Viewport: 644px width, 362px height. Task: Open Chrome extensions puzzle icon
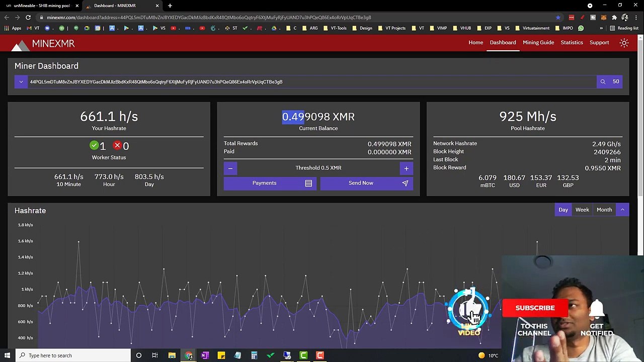point(614,17)
